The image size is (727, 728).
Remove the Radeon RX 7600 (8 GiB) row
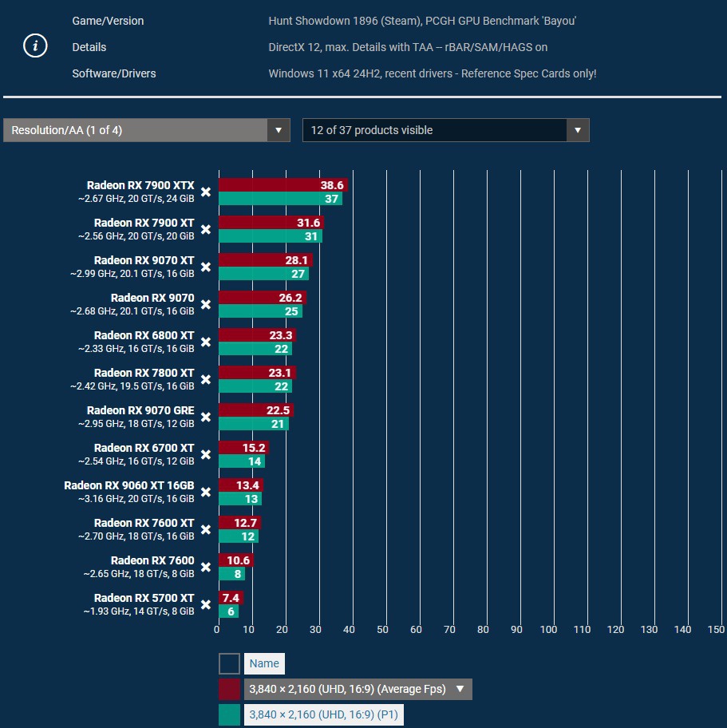(x=206, y=567)
